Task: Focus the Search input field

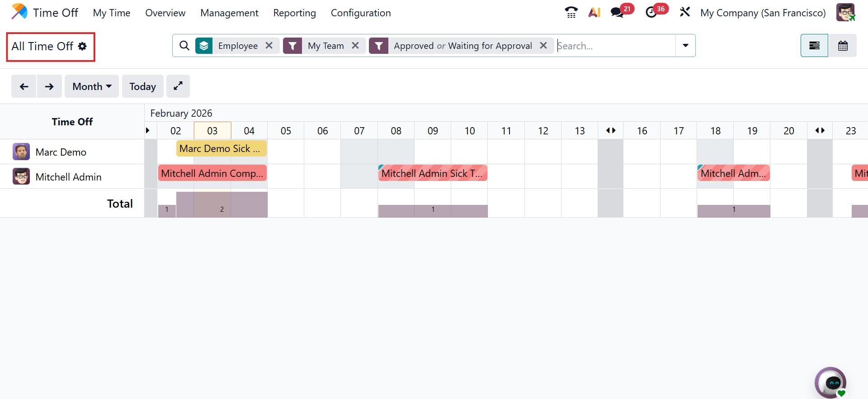Action: 615,46
